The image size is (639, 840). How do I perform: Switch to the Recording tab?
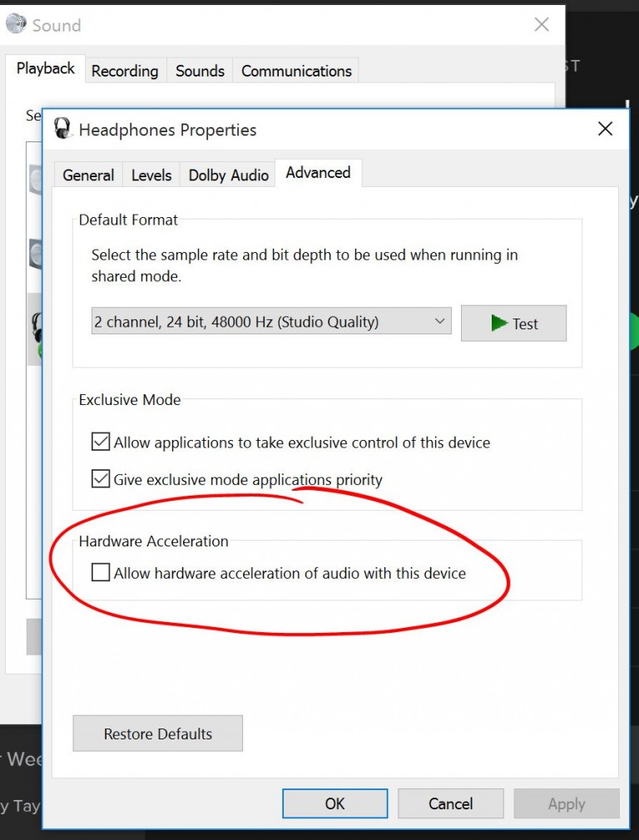pos(125,72)
